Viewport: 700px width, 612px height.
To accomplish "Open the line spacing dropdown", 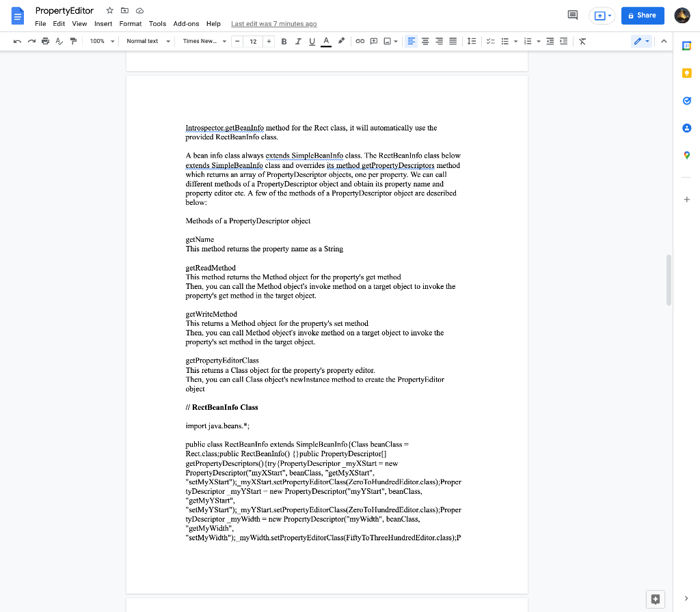I will [471, 41].
